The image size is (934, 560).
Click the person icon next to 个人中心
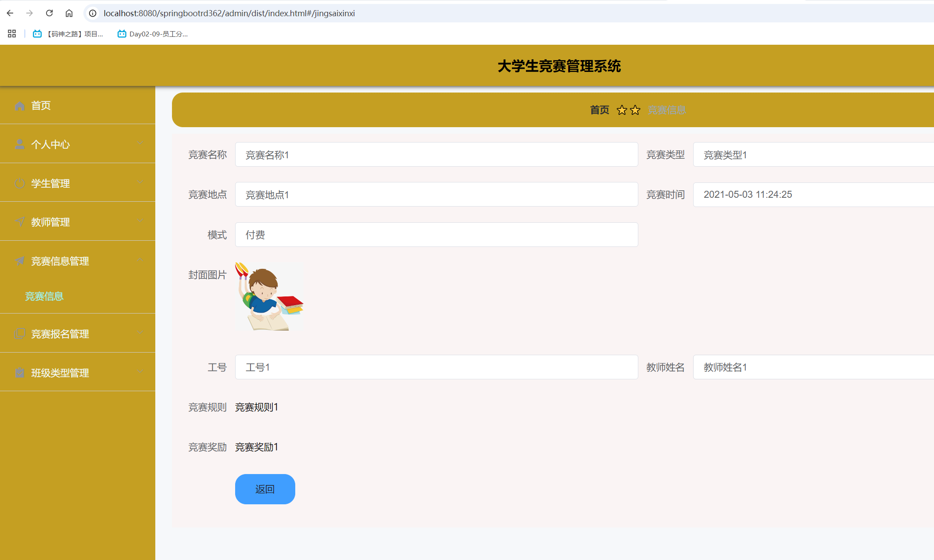[20, 144]
